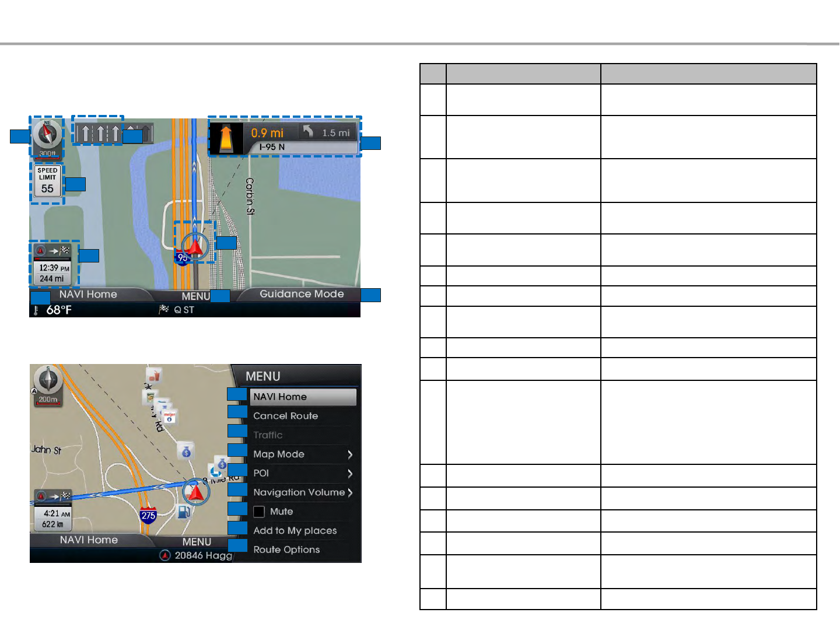The height and width of the screenshot is (630, 840).
Task: Tap the 12:39 PM arrival time box
Action: [x=53, y=273]
